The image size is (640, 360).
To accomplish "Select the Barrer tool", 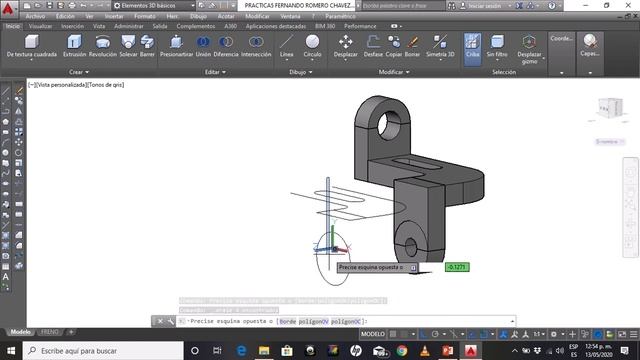I will [147, 46].
